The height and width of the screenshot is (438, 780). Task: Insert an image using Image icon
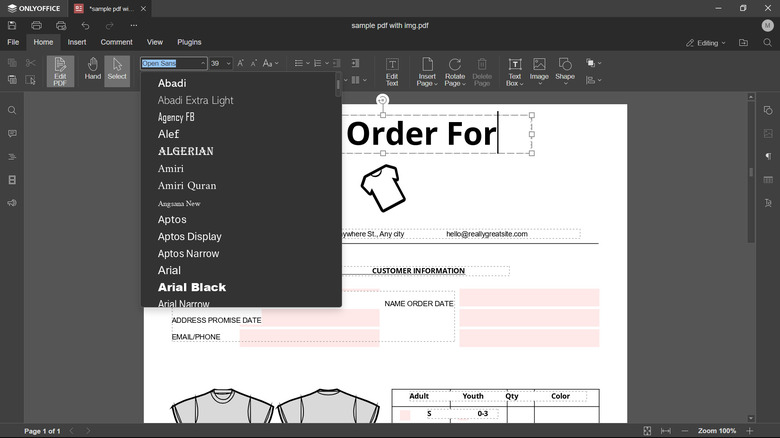(539, 70)
